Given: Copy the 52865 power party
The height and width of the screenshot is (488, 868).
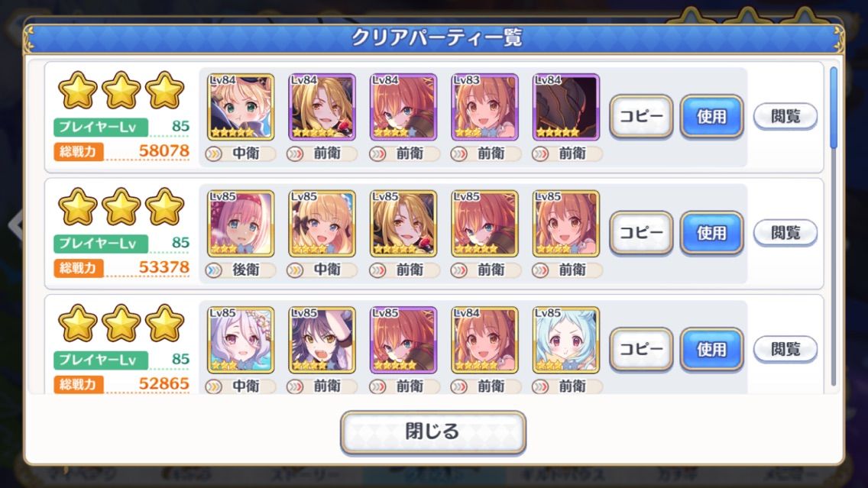Looking at the screenshot, I should (641, 349).
